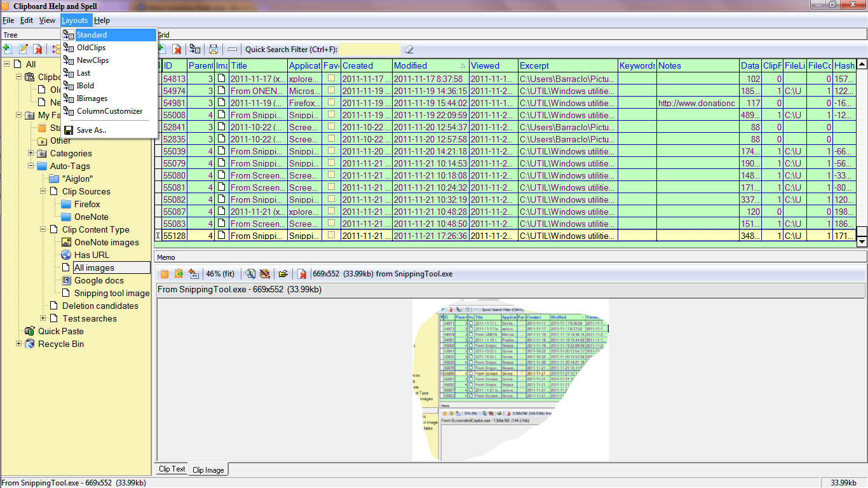Image resolution: width=868 pixels, height=488 pixels.
Task: Click the edit note pencil icon in Tree toolbar
Action: coord(24,49)
